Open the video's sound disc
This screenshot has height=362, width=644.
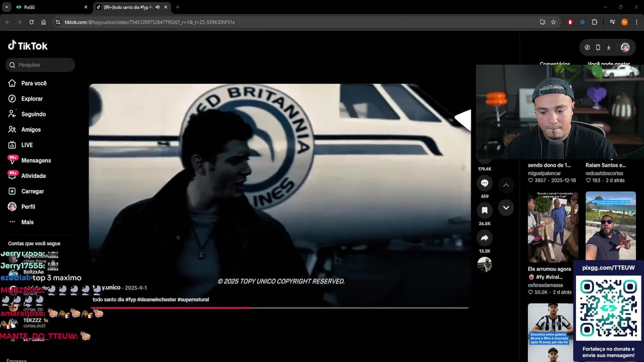485,264
